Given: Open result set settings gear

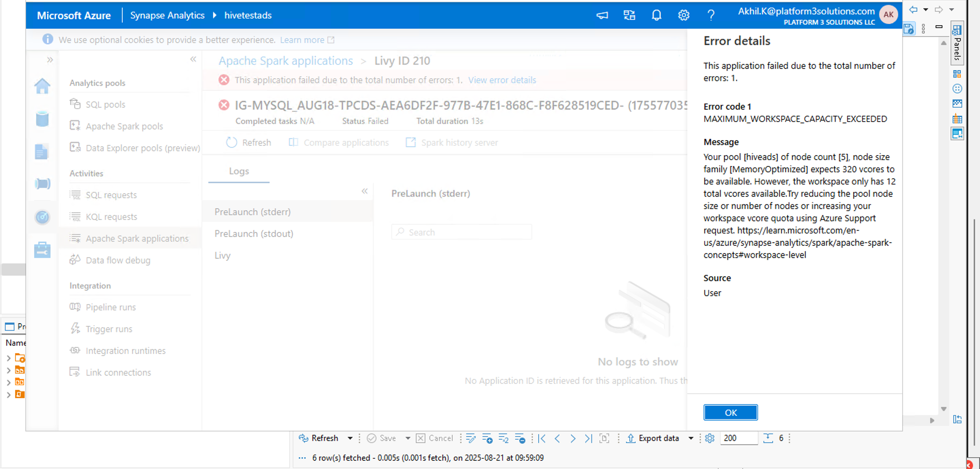Looking at the screenshot, I should pos(709,438).
